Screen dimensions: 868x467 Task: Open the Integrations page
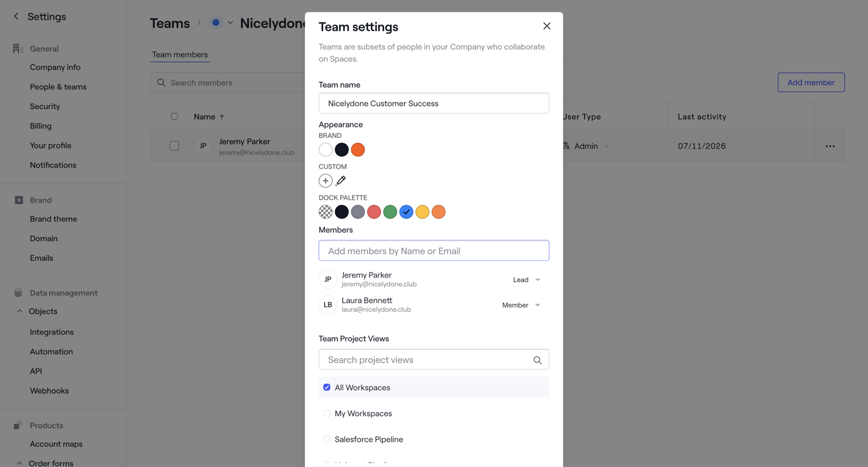52,332
